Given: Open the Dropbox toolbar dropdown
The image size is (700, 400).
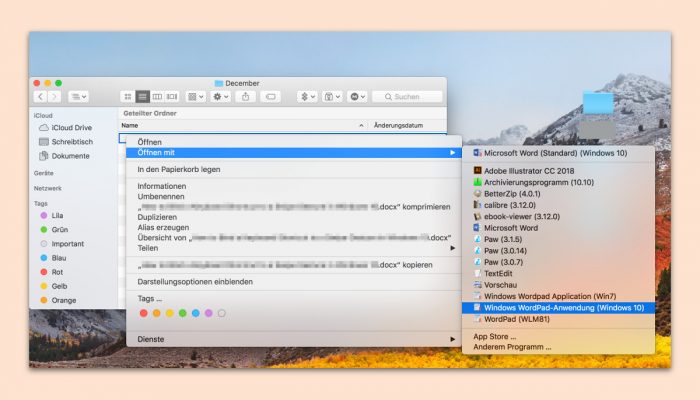Looking at the screenshot, I should (x=308, y=96).
